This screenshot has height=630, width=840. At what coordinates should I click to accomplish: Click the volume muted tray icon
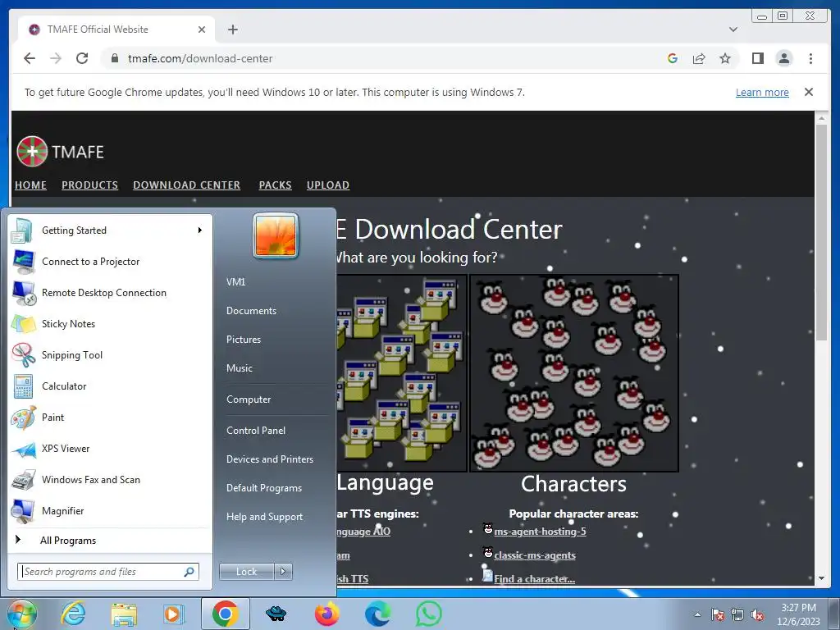click(757, 615)
